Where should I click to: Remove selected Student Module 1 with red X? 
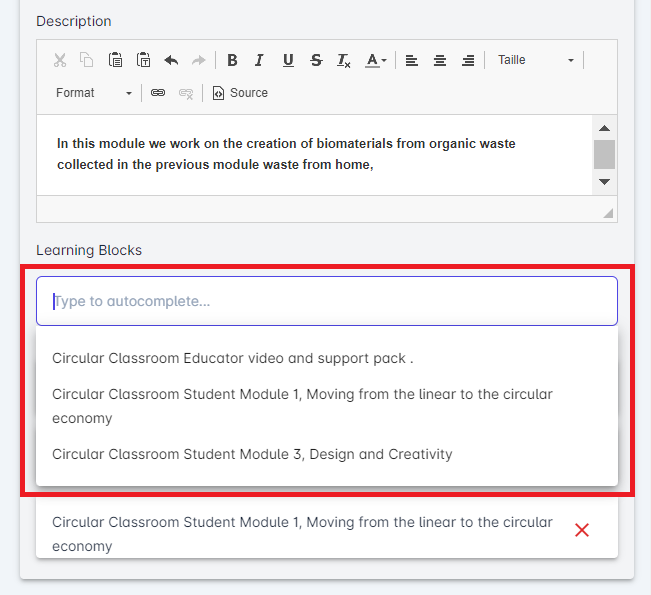[x=582, y=530]
